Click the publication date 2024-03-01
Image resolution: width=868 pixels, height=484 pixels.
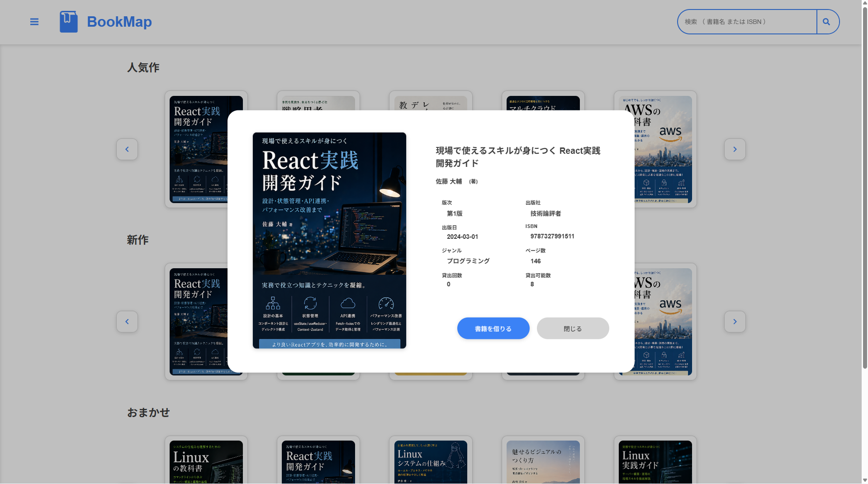pyautogui.click(x=462, y=237)
